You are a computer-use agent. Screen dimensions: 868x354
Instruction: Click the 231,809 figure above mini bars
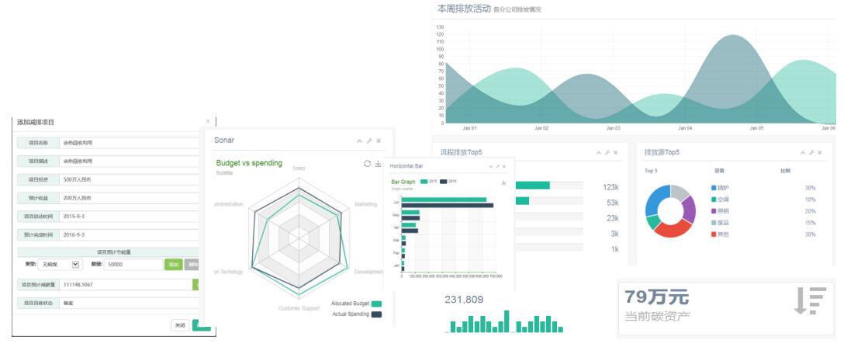[x=464, y=300]
